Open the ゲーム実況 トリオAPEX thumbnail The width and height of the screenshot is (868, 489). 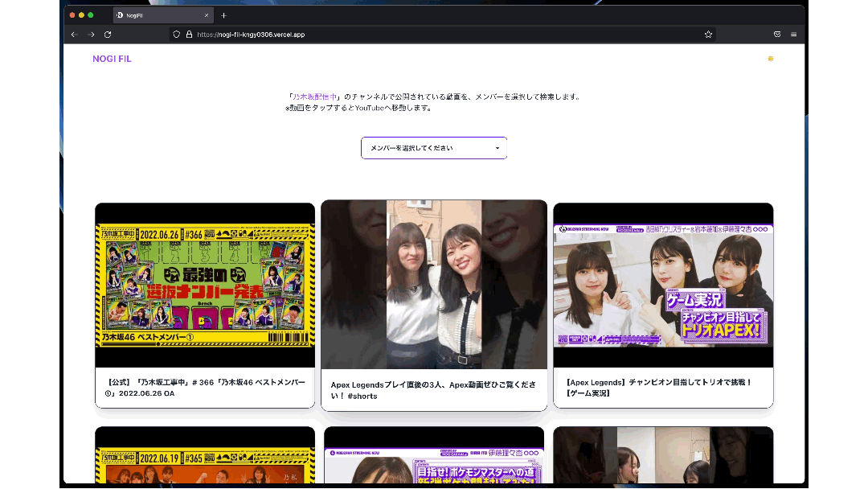(x=663, y=286)
